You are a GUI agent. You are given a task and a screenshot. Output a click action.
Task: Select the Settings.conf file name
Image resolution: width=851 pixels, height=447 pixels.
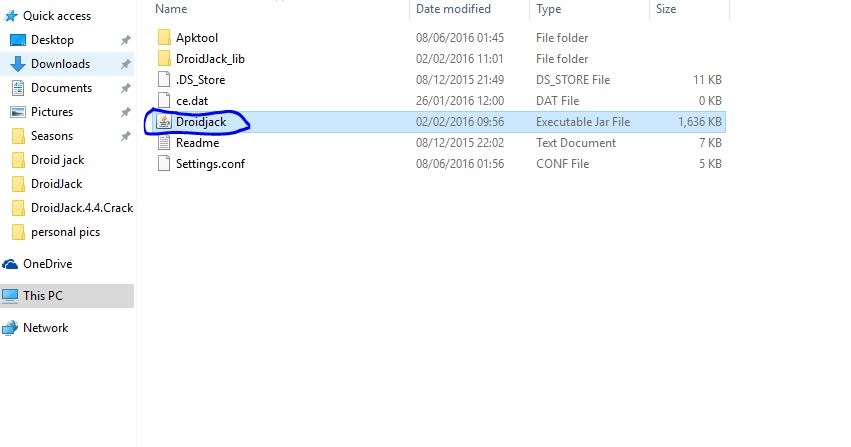pyautogui.click(x=210, y=164)
